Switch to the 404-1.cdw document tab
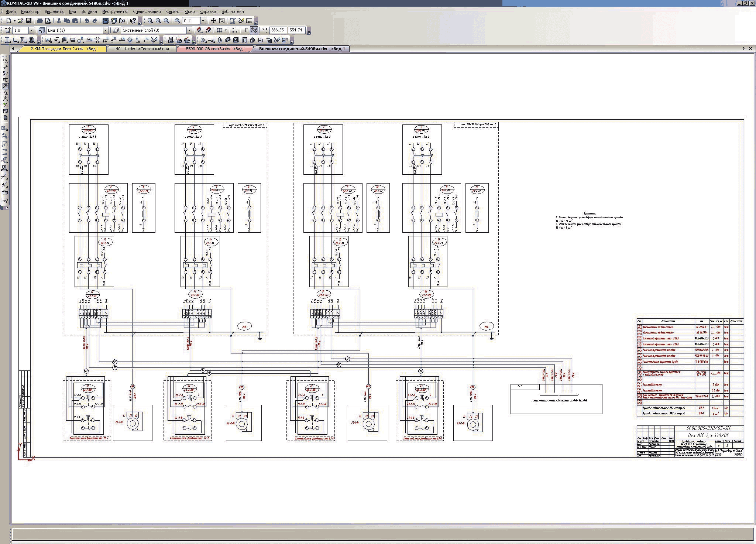This screenshot has width=756, height=544. point(142,49)
